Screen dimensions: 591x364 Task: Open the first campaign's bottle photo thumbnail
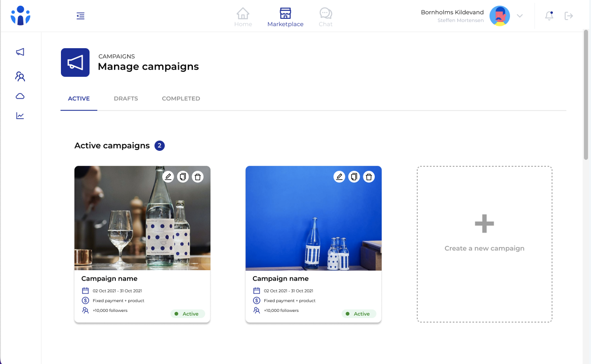pyautogui.click(x=142, y=228)
